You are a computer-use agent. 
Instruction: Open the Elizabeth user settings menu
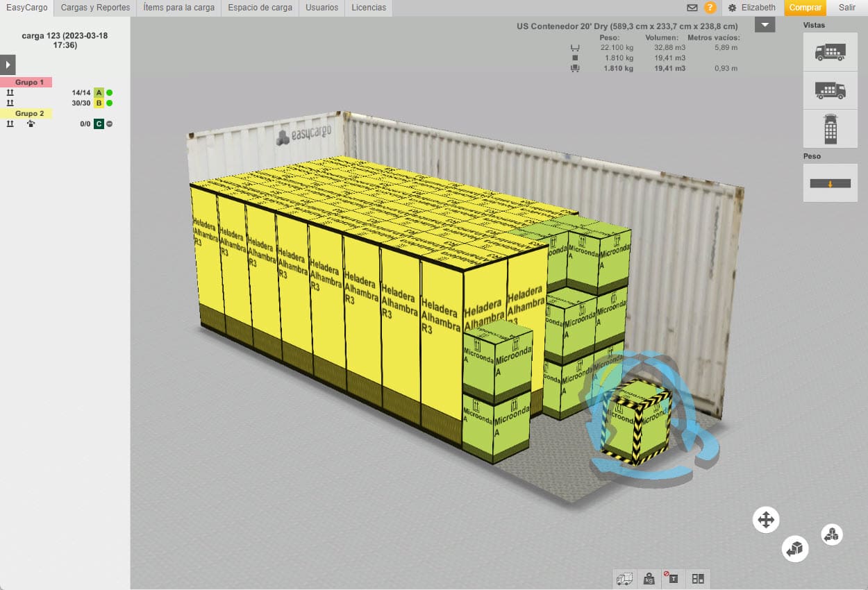(x=752, y=8)
